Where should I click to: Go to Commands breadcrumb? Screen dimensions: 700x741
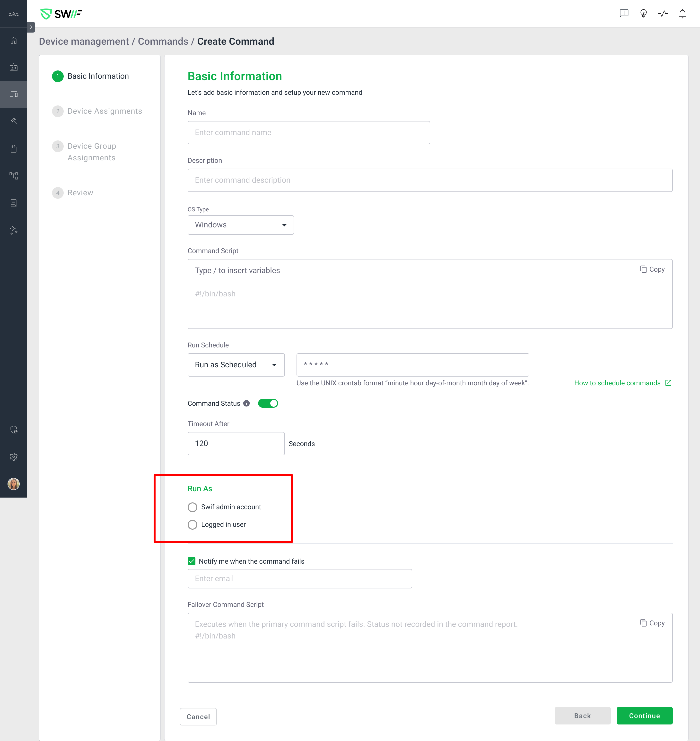tap(163, 41)
